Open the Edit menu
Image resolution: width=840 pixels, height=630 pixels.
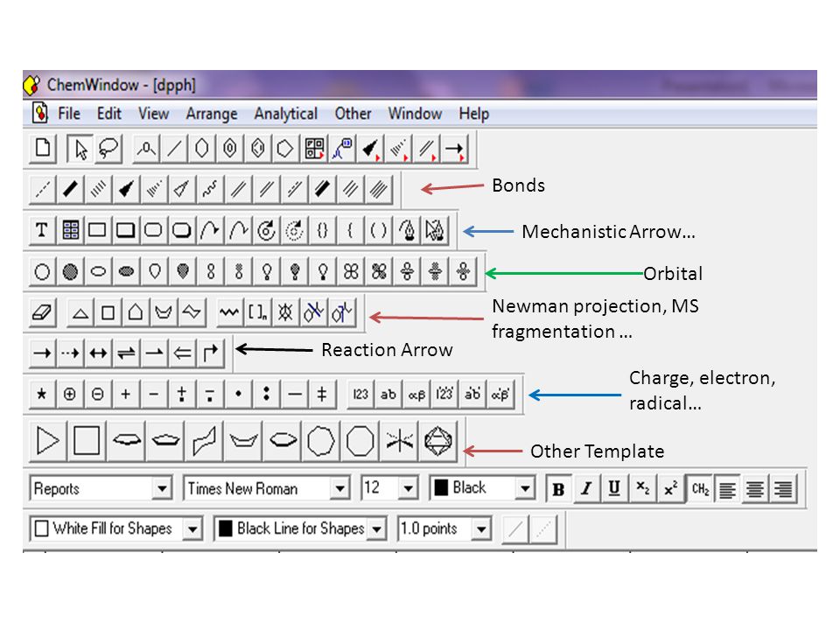click(x=108, y=114)
